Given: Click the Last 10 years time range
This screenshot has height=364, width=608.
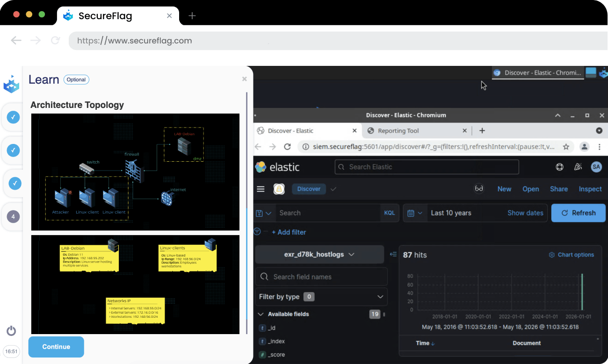Looking at the screenshot, I should coord(451,213).
